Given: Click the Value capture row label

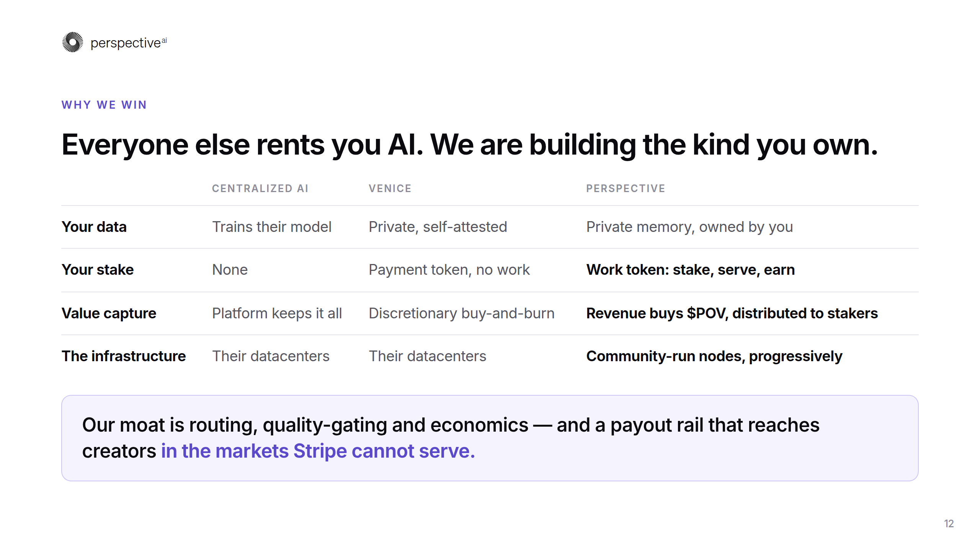Looking at the screenshot, I should tap(109, 313).
